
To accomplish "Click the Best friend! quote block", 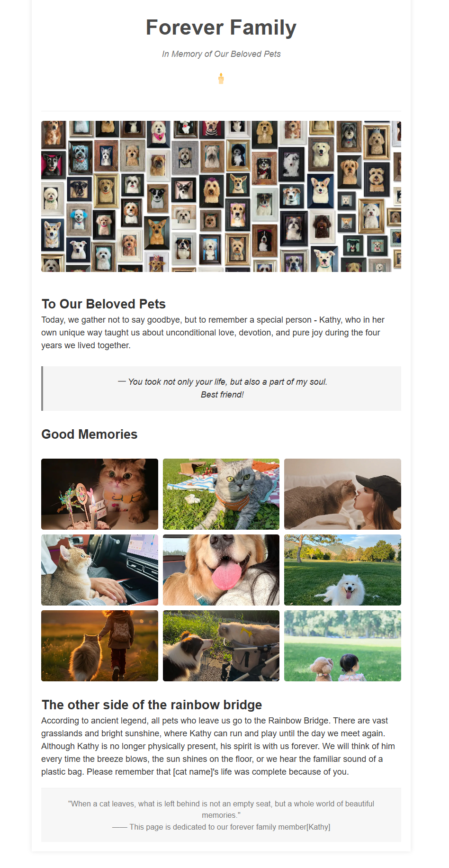I will click(221, 389).
